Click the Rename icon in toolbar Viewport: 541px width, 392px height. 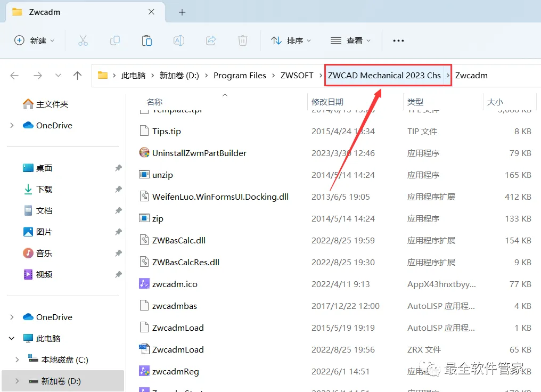[179, 40]
